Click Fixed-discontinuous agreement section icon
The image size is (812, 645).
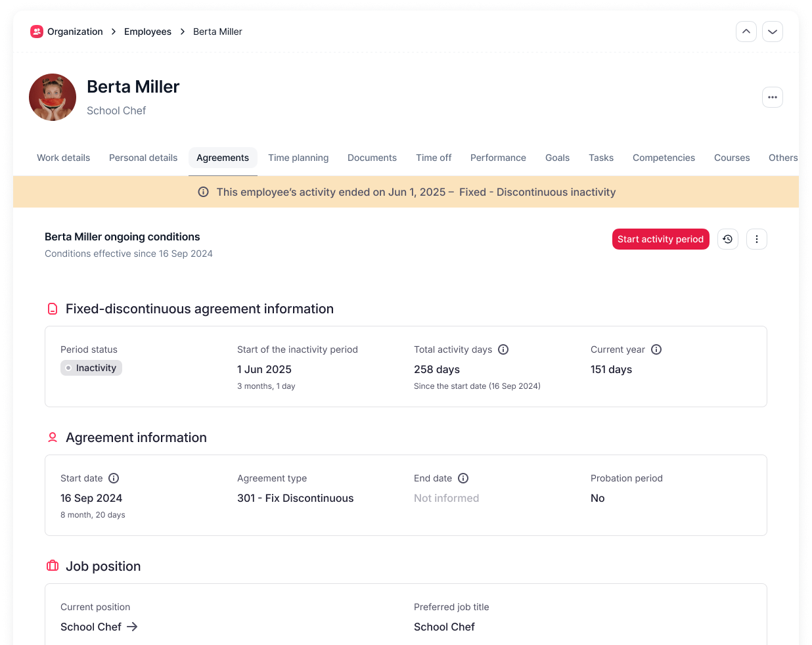pyautogui.click(x=53, y=309)
